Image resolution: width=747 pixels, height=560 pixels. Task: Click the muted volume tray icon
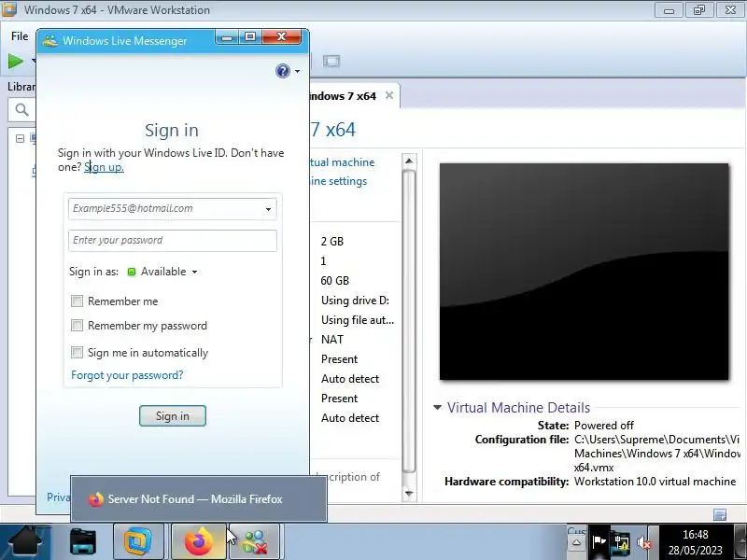643,542
